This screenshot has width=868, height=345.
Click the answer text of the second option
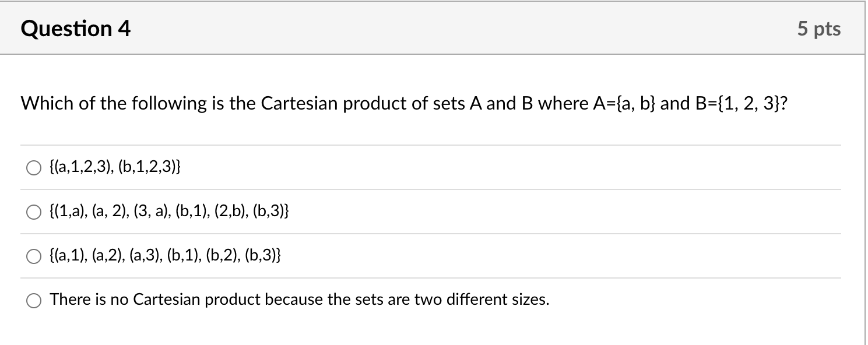pyautogui.click(x=168, y=211)
